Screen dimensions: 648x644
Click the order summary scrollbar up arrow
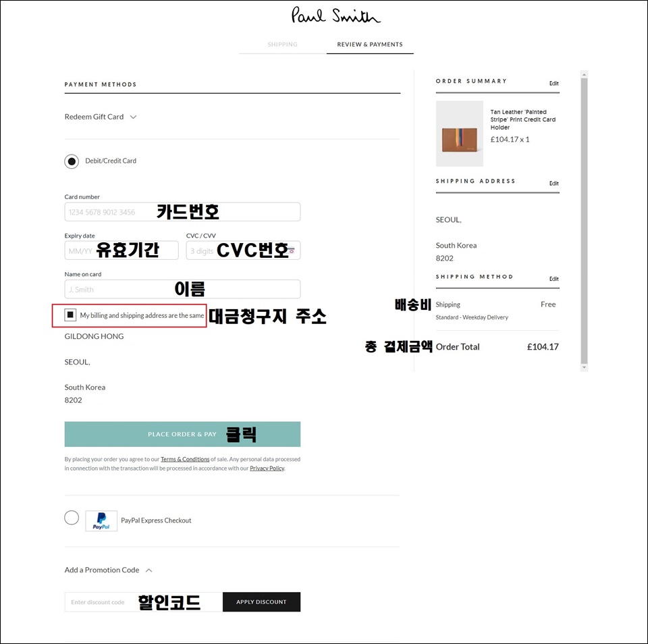[584, 74]
